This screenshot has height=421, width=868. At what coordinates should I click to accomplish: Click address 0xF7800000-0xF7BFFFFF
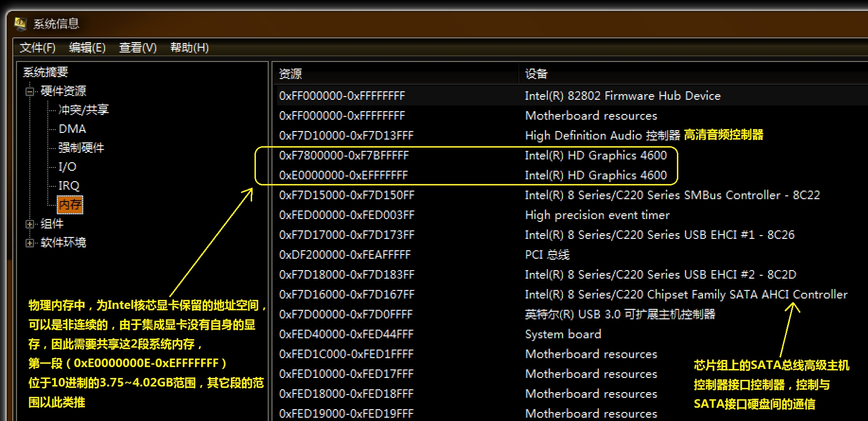point(344,156)
